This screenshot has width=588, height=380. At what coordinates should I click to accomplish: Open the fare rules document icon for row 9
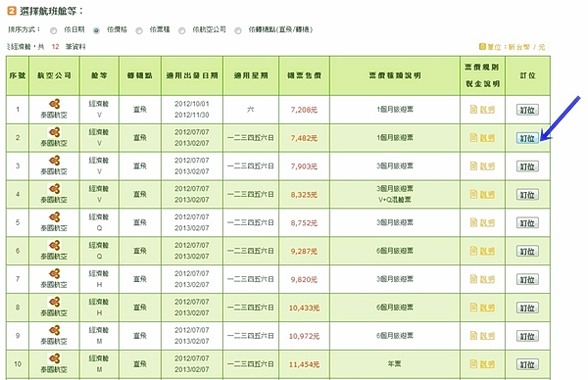[x=473, y=335]
